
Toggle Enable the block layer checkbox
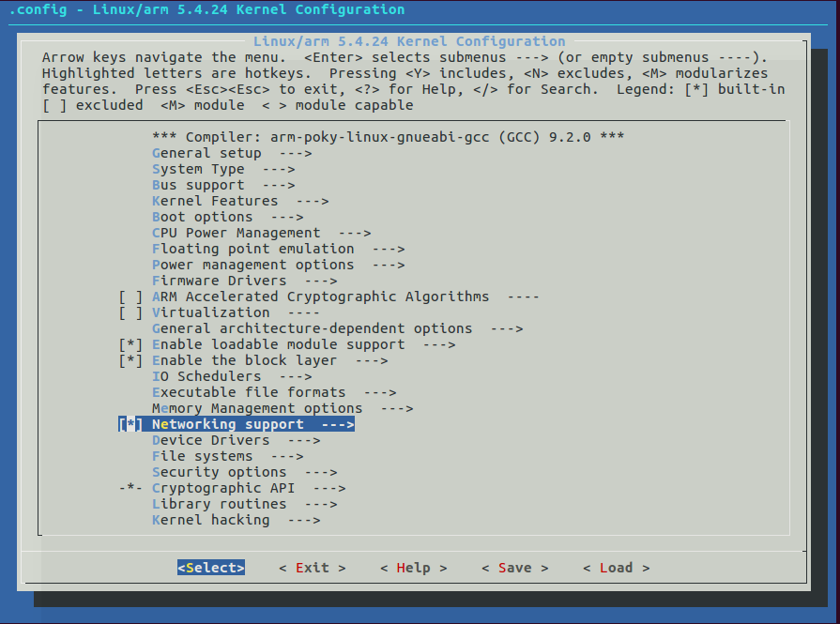[131, 360]
